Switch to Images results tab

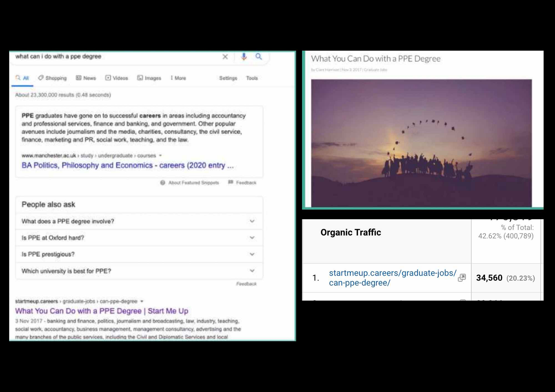point(149,78)
